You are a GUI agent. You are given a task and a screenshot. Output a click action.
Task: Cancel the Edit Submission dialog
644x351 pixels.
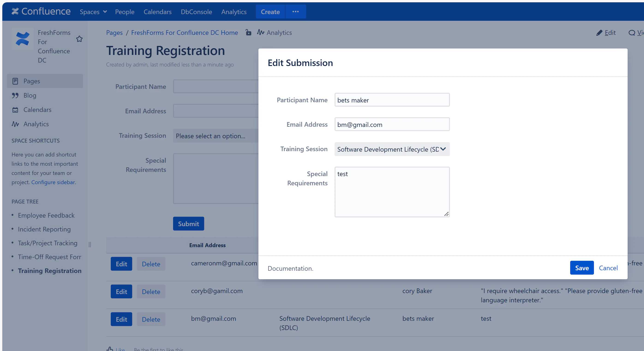click(608, 268)
